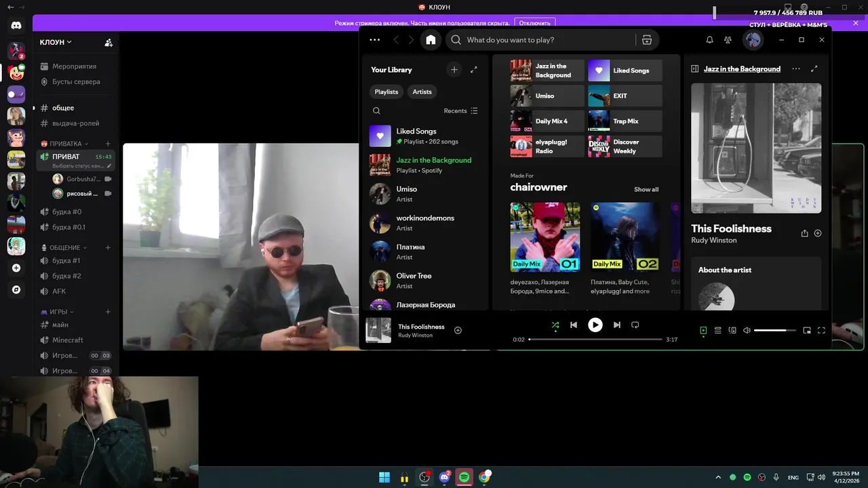
Task: Open Oliver Tree in library list
Action: 425,281
